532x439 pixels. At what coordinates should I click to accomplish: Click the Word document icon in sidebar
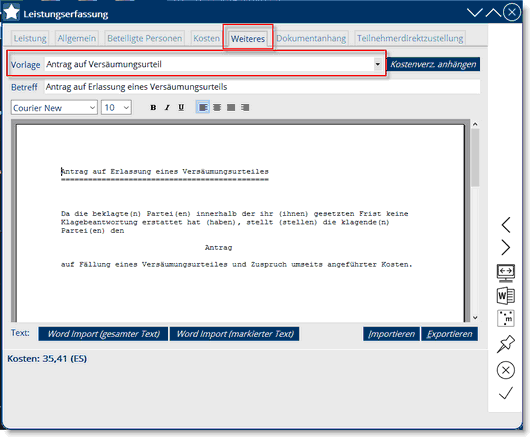(506, 295)
